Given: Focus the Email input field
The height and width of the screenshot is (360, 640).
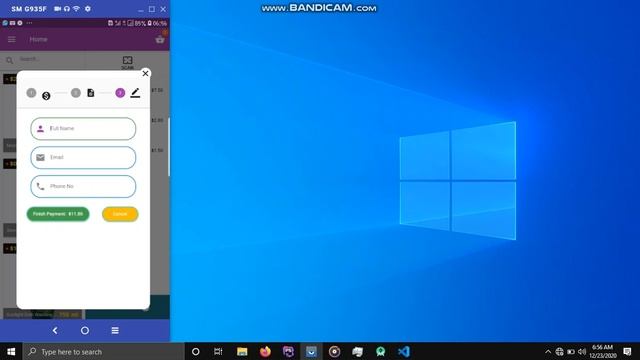Looking at the screenshot, I should 83,158.
